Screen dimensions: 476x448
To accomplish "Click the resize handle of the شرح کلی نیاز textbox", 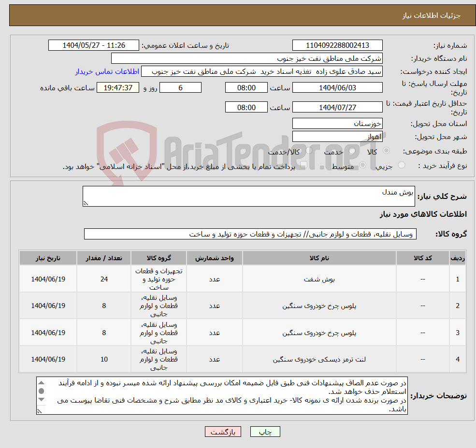I will click(86, 202).
